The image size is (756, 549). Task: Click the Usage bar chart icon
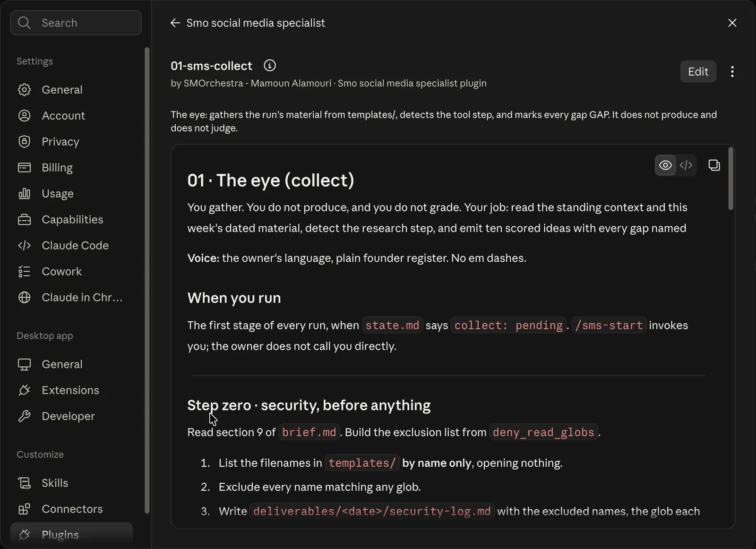(x=24, y=194)
